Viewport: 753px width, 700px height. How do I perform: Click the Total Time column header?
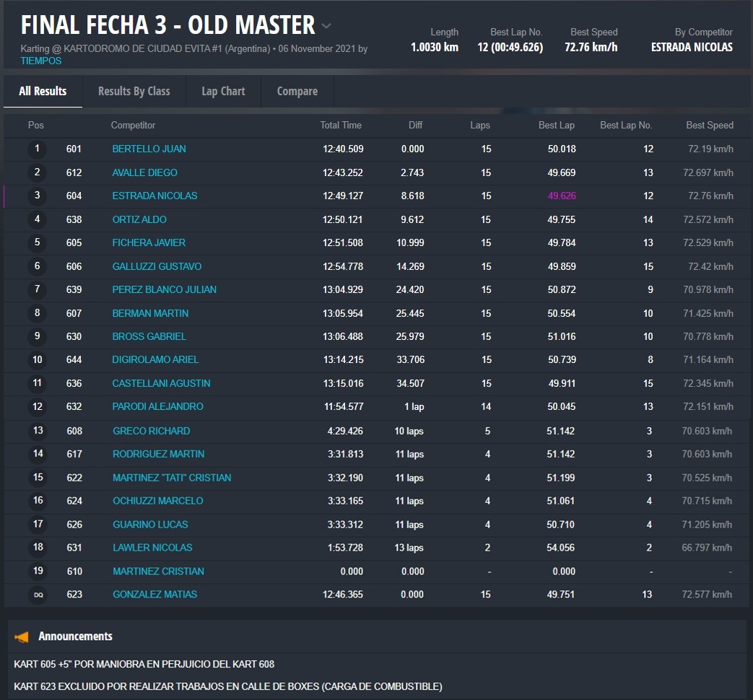341,126
